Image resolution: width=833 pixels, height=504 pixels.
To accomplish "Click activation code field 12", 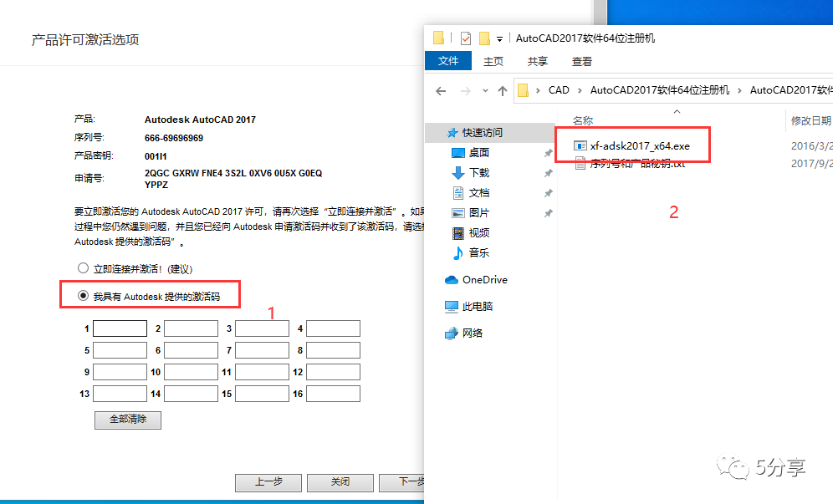I will [x=334, y=372].
